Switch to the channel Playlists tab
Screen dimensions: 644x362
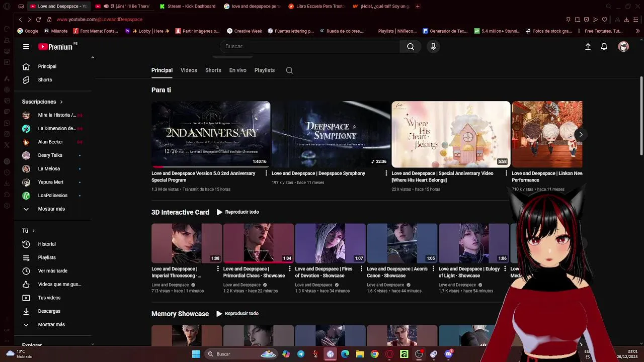[265, 70]
